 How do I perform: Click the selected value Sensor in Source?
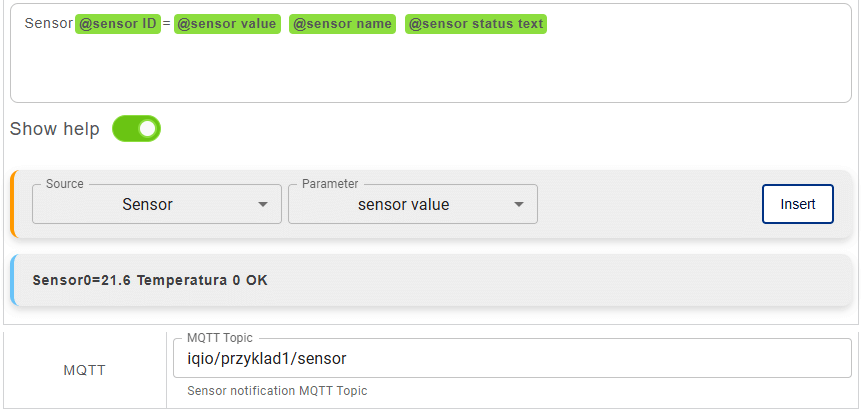point(147,204)
